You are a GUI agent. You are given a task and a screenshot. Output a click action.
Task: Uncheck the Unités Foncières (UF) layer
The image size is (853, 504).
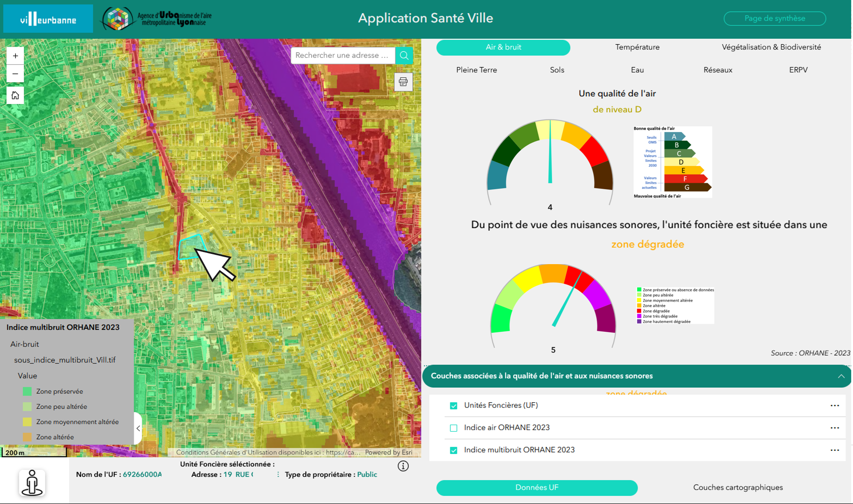[x=454, y=406]
